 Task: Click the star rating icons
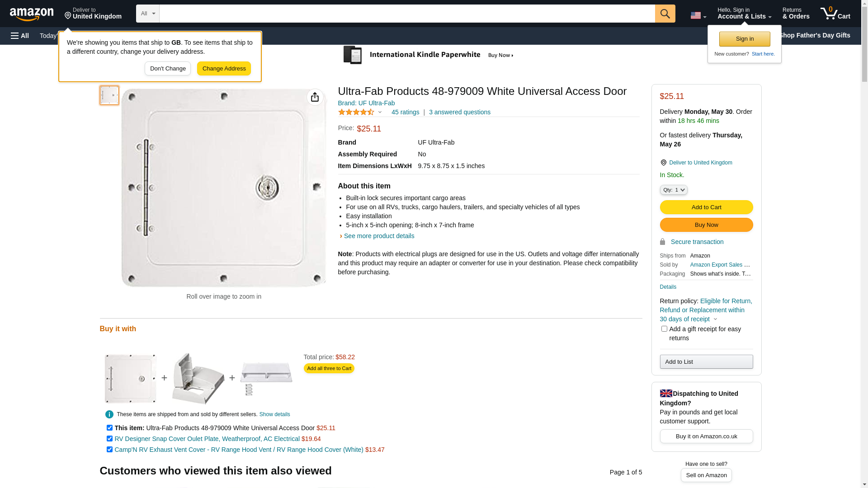tap(356, 112)
